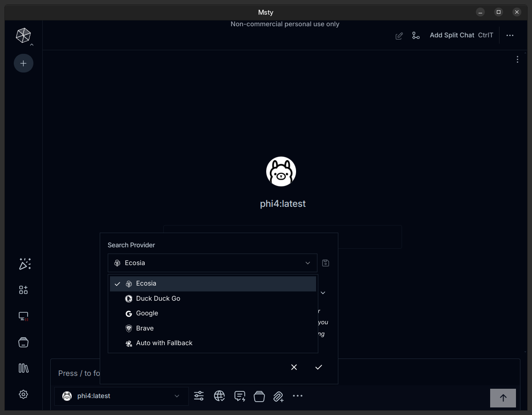Select Duck Duck Go search provider
The width and height of the screenshot is (532, 415).
point(158,298)
